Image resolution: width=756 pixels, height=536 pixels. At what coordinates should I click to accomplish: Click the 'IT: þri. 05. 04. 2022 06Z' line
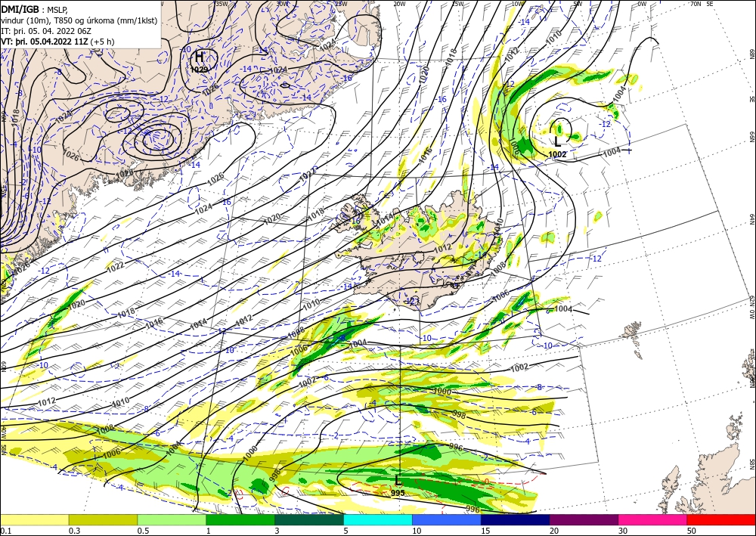[46, 30]
